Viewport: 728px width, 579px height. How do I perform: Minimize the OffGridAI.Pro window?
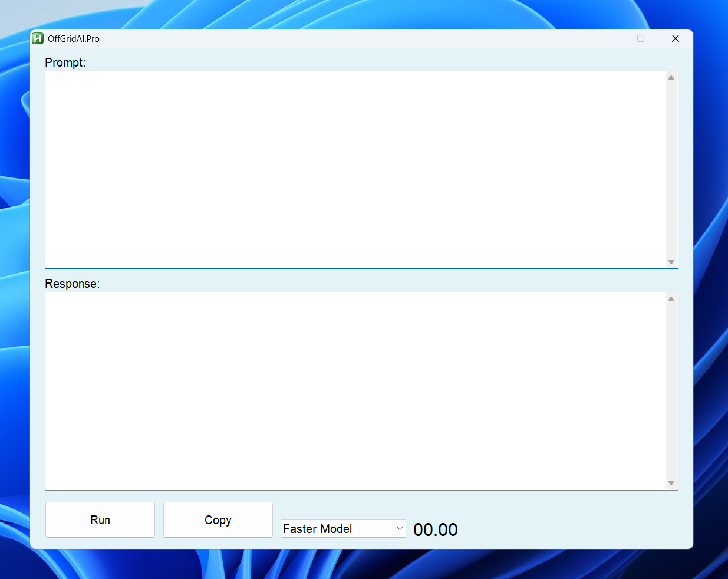tap(607, 38)
